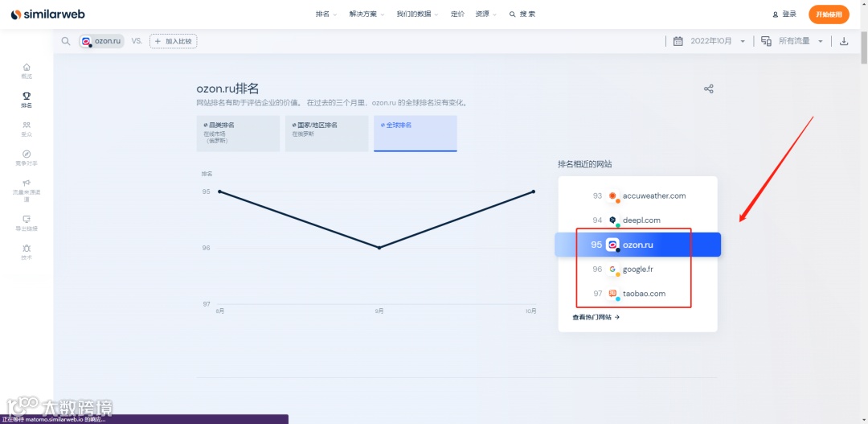This screenshot has height=424, width=868.
Task: Click the google.fr favicon in similar sites
Action: tap(613, 270)
